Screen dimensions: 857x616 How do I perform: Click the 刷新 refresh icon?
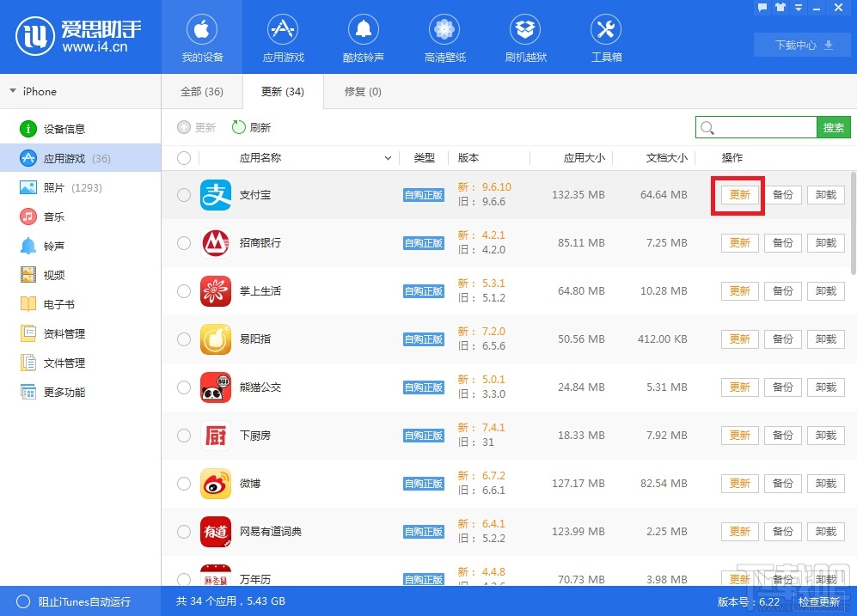tap(239, 127)
